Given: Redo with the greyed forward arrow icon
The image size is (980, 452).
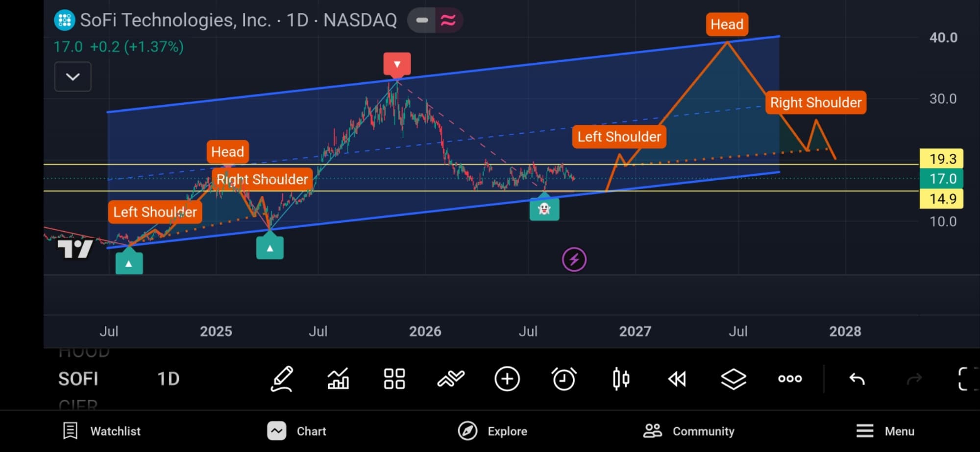Looking at the screenshot, I should (914, 379).
